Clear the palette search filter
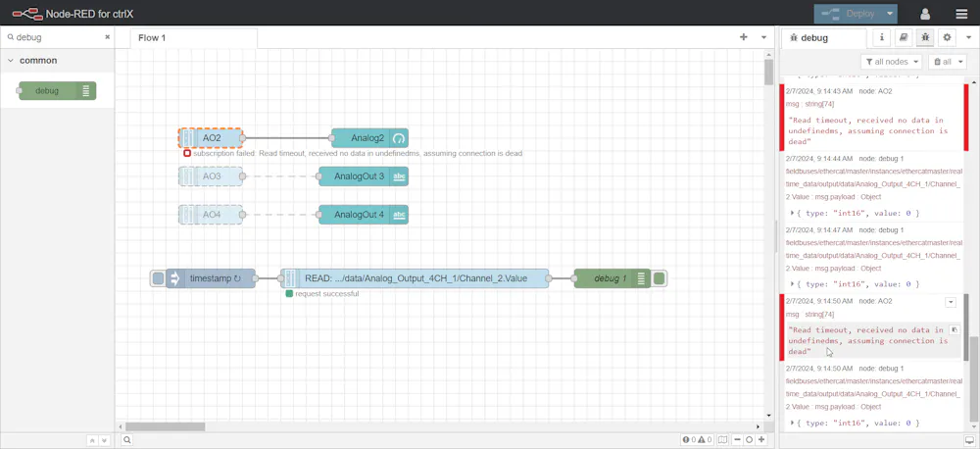This screenshot has height=449, width=980. click(x=107, y=37)
